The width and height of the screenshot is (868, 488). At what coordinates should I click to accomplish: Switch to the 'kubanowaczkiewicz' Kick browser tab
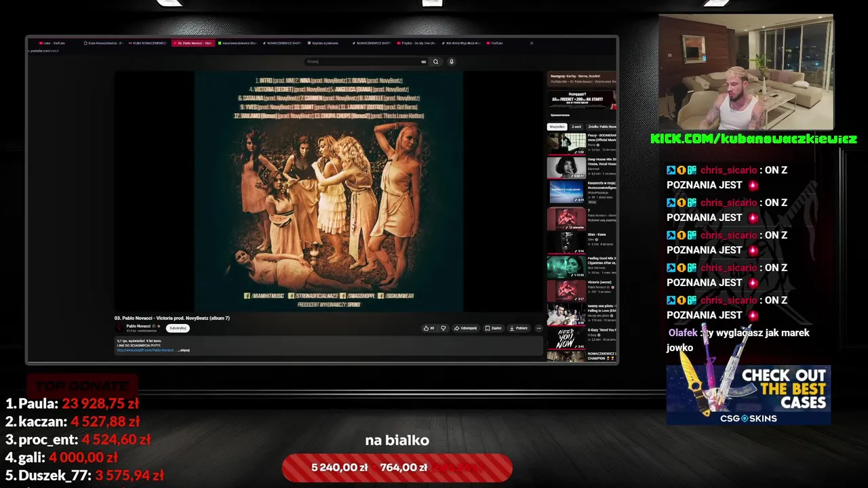tap(237, 43)
